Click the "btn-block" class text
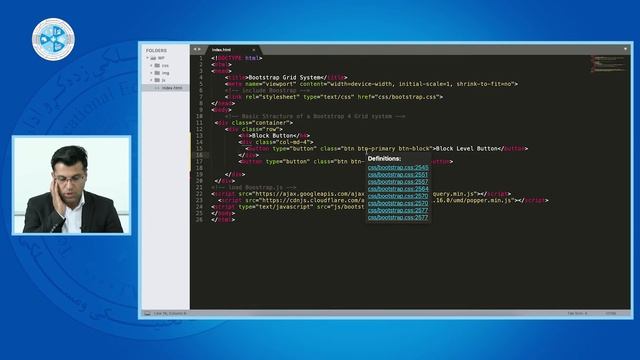The image size is (640, 360). [414, 149]
